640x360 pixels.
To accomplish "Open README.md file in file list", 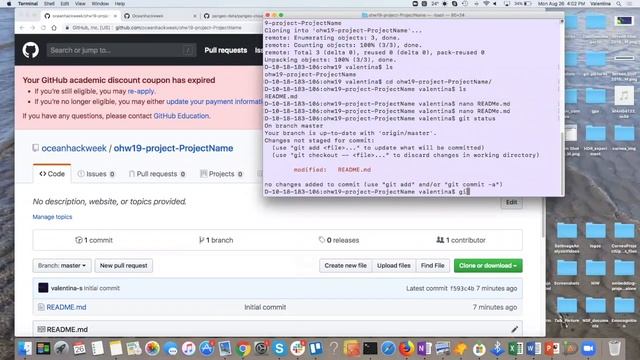I will (x=66, y=307).
